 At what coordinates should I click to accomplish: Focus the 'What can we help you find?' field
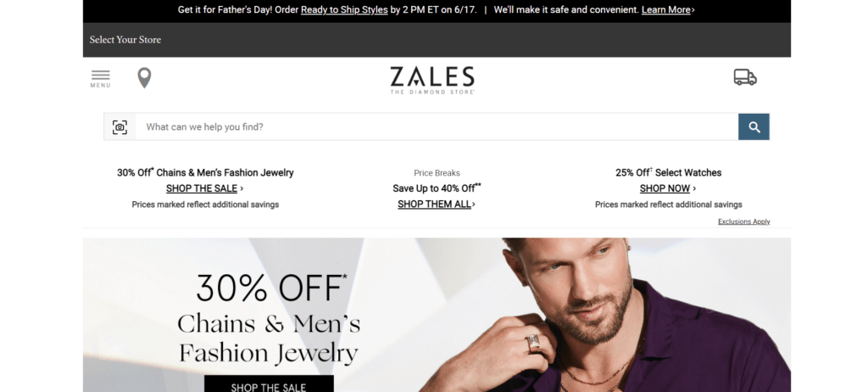[x=437, y=127]
